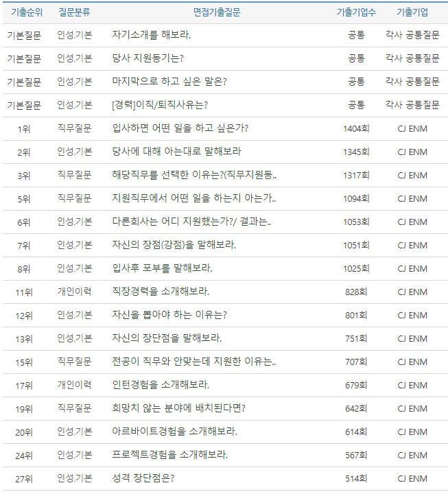Click the 질문분류 column header
This screenshot has width=448, height=494.
74,12
